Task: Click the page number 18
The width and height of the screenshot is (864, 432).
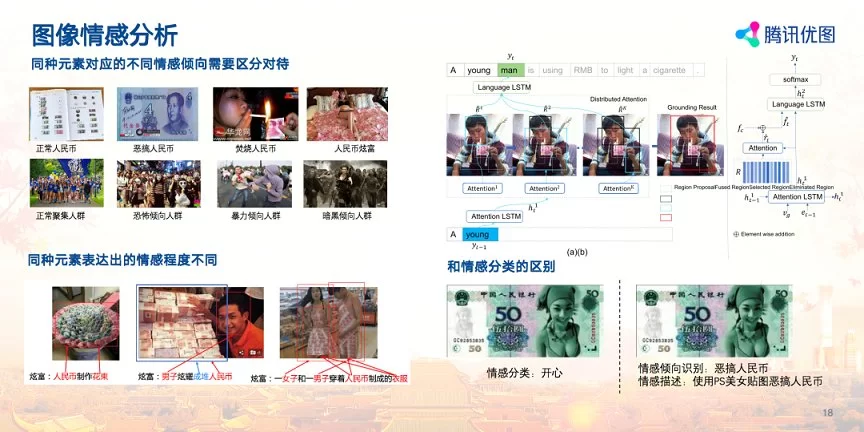Action: point(827,414)
